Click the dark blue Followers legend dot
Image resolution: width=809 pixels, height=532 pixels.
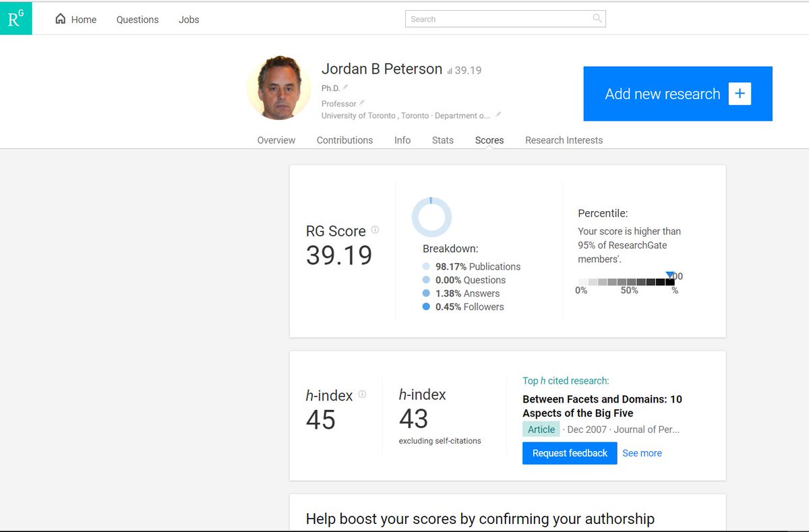pos(426,307)
